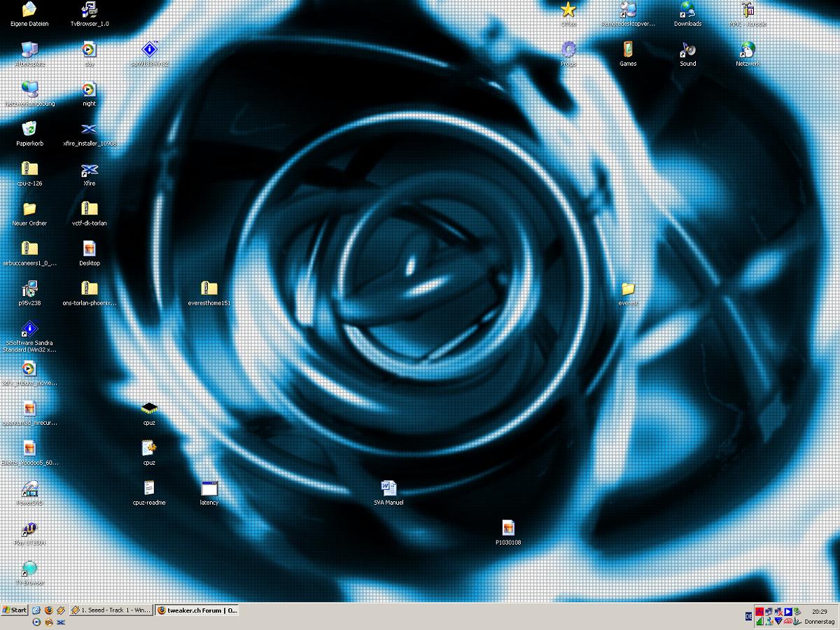The width and height of the screenshot is (840, 630).
Task: Open the MMC - Konsole shortcut
Action: pos(748,10)
